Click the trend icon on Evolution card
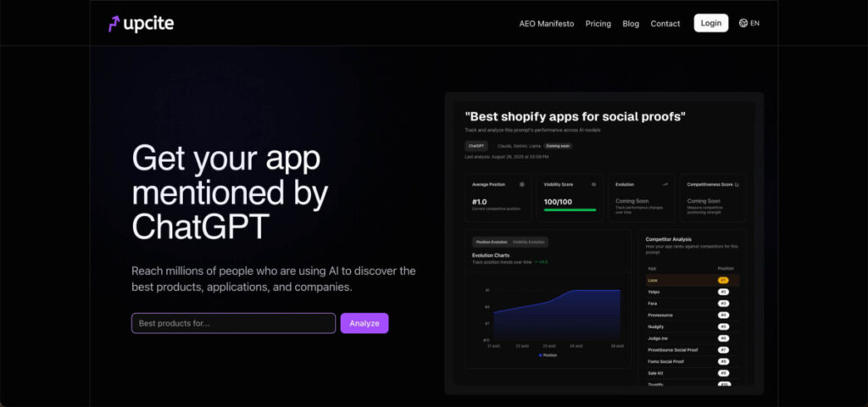Image resolution: width=868 pixels, height=407 pixels. (x=665, y=184)
